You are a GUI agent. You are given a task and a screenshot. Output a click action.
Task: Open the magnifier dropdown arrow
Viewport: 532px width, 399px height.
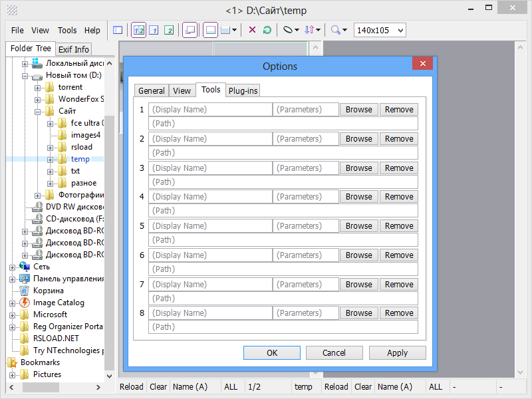(344, 30)
